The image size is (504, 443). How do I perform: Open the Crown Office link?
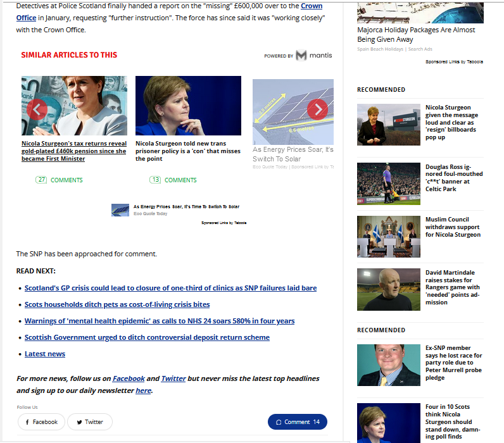170,11
